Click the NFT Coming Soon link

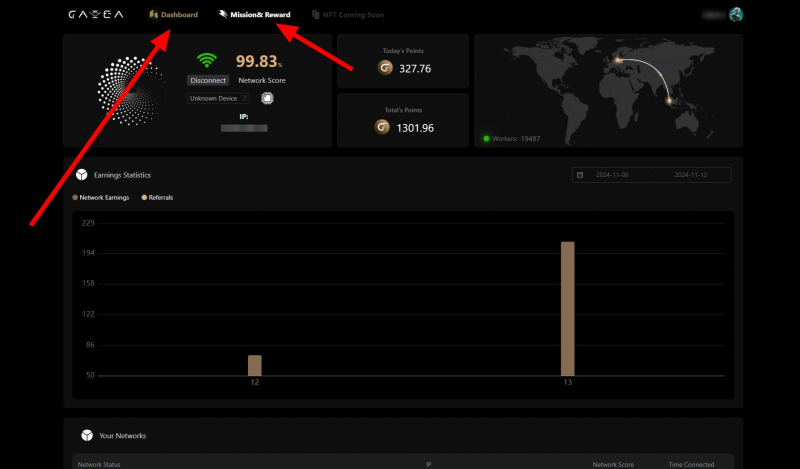(347, 15)
